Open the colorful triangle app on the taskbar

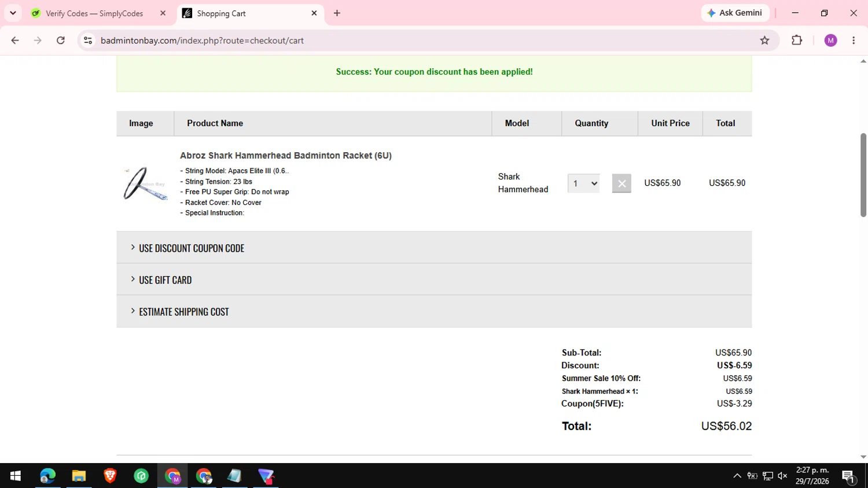click(266, 476)
